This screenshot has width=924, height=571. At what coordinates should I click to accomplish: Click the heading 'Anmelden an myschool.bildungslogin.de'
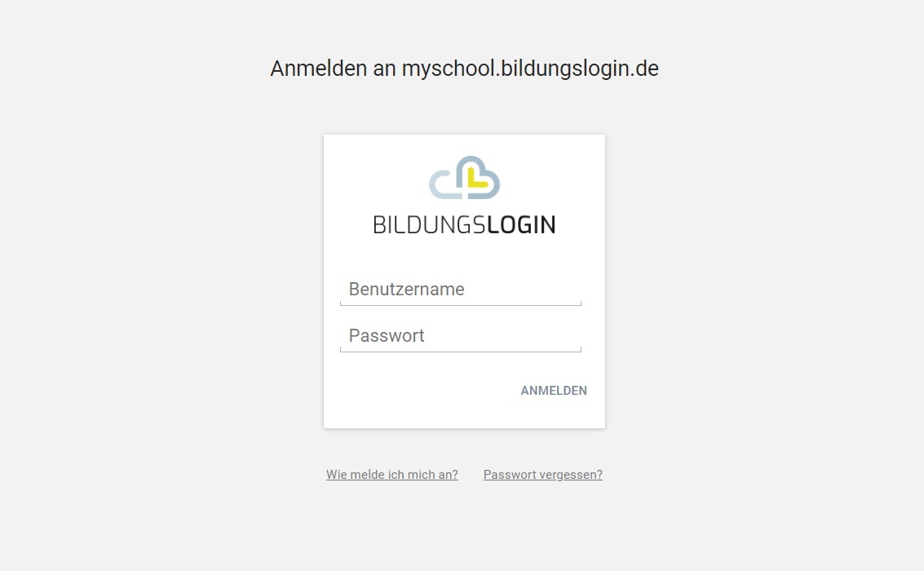pos(464,69)
